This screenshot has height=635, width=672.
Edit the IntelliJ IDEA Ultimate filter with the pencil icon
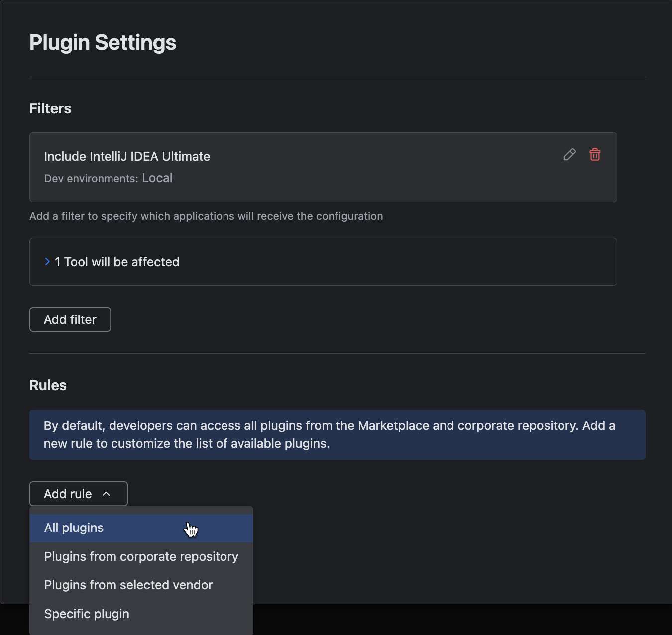(569, 155)
